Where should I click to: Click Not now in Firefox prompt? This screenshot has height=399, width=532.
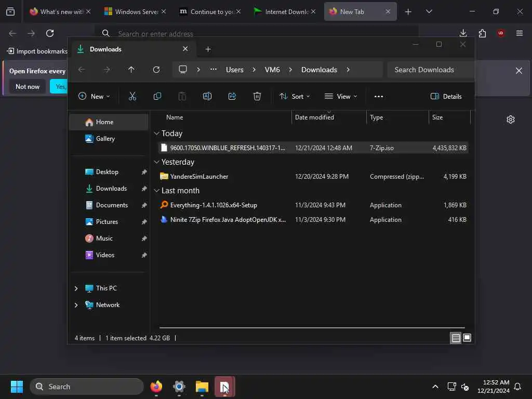[x=28, y=87]
